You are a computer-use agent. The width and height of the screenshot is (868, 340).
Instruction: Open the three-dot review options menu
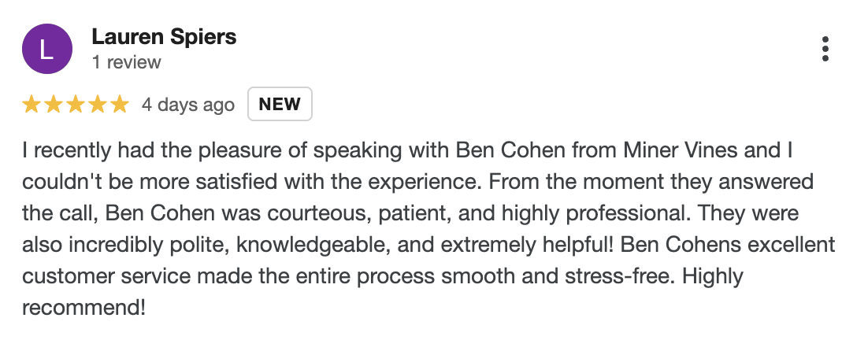825,49
